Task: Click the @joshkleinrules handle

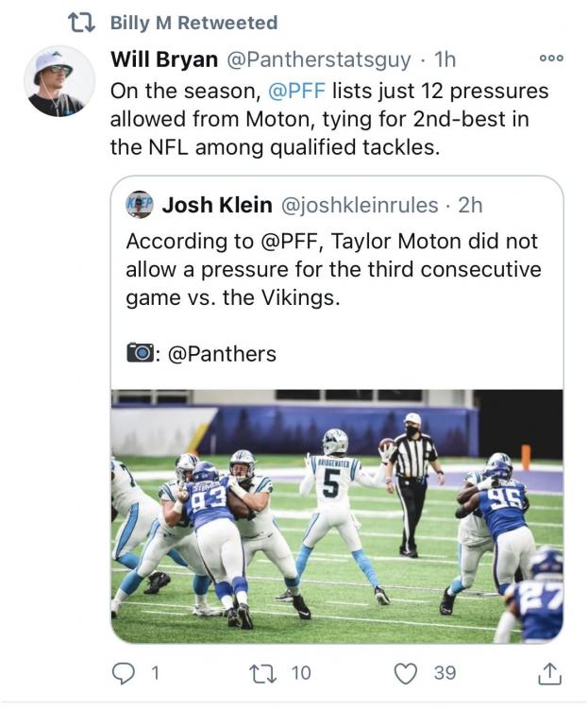Action: pos(360,206)
